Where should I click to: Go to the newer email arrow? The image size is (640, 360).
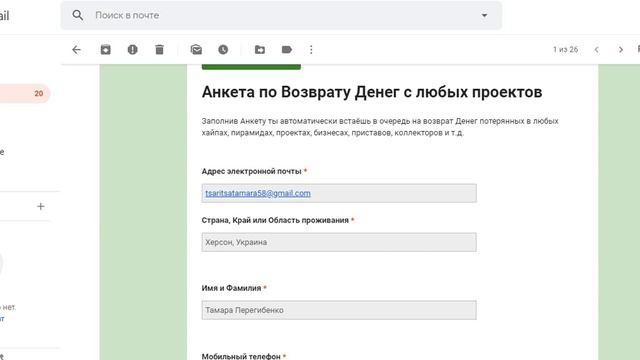596,50
